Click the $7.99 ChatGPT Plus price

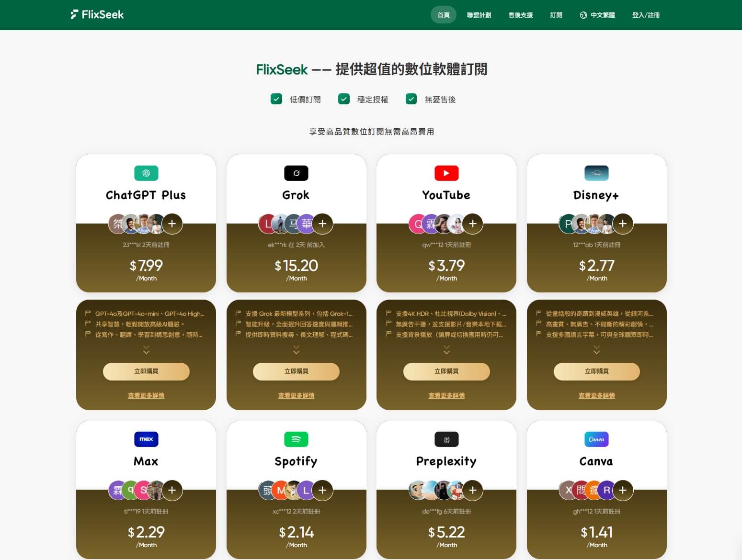click(146, 265)
